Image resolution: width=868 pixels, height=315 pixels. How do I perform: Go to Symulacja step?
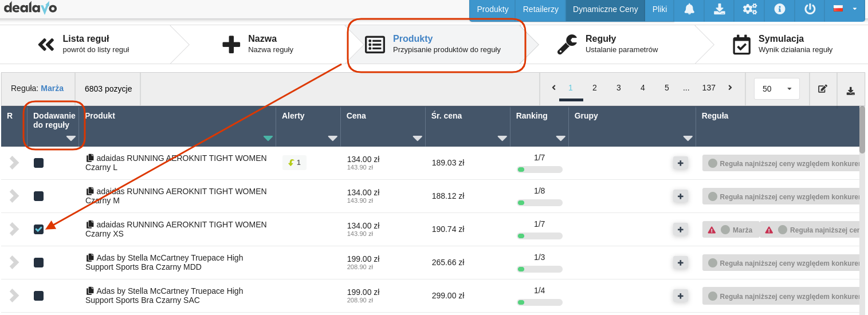(x=783, y=44)
